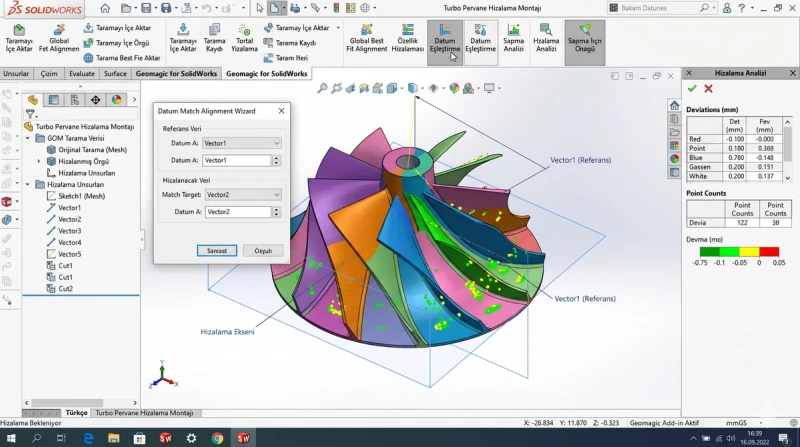Open Özellik Hizalaması tool
The image size is (800, 447).
(x=408, y=38)
